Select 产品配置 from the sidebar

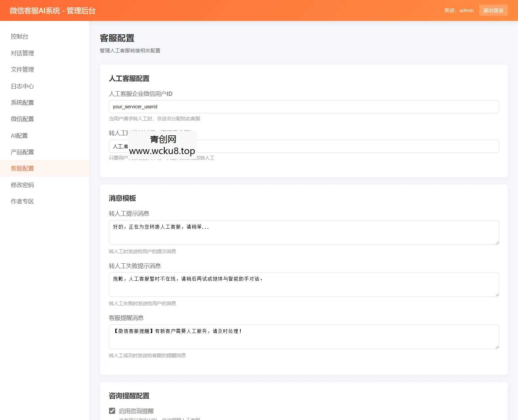[x=45, y=152]
